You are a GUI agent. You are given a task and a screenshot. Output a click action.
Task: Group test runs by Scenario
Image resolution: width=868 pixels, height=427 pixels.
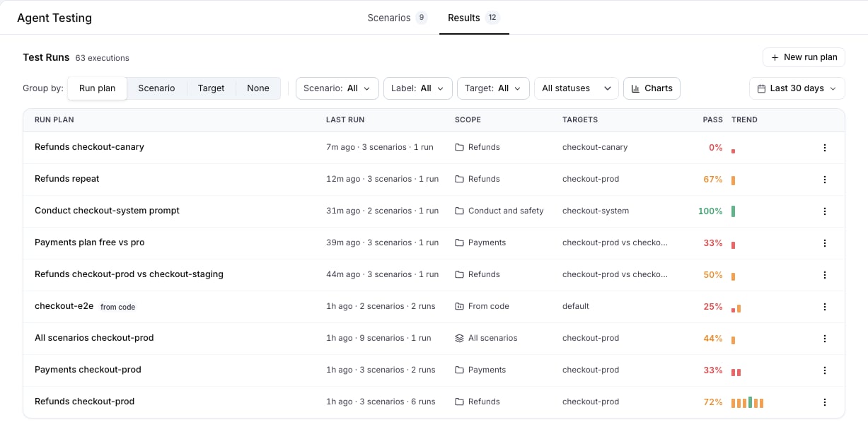(x=156, y=88)
